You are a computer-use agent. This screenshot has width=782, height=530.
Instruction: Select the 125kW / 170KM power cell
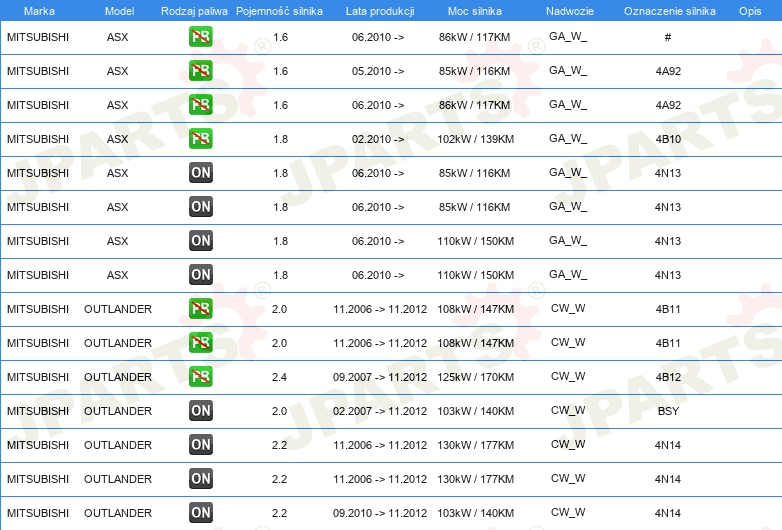point(475,377)
